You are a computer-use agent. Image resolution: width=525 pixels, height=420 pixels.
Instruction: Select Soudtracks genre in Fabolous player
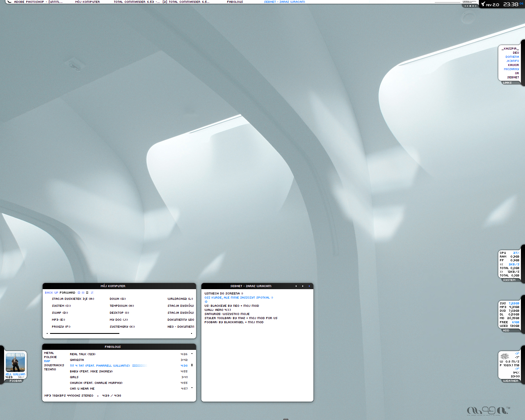(x=54, y=365)
